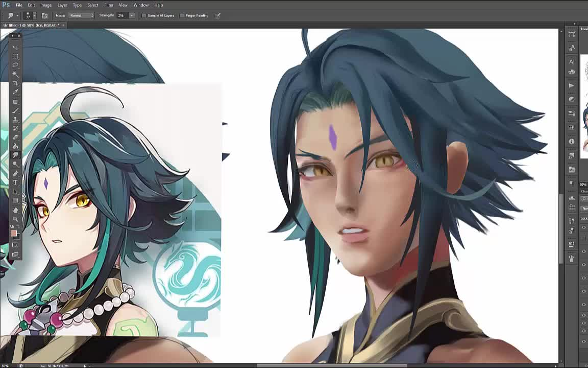588x368 pixels.
Task: Open the Mode dropdown set to Normal
Action: point(81,16)
